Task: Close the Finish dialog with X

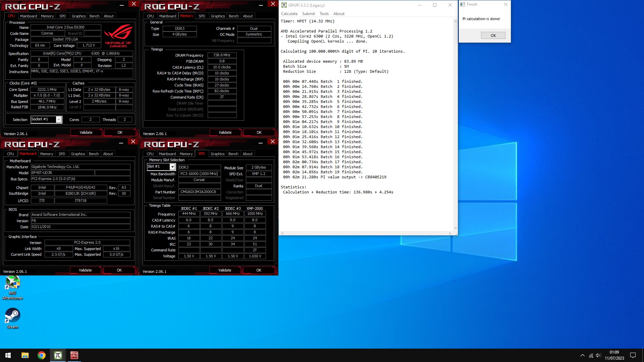Action: pyautogui.click(x=505, y=4)
